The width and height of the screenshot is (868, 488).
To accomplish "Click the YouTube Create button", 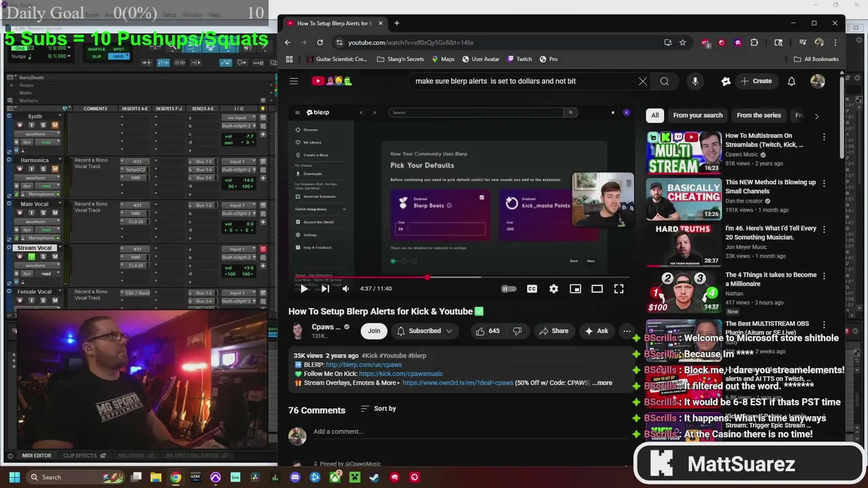I will (756, 81).
